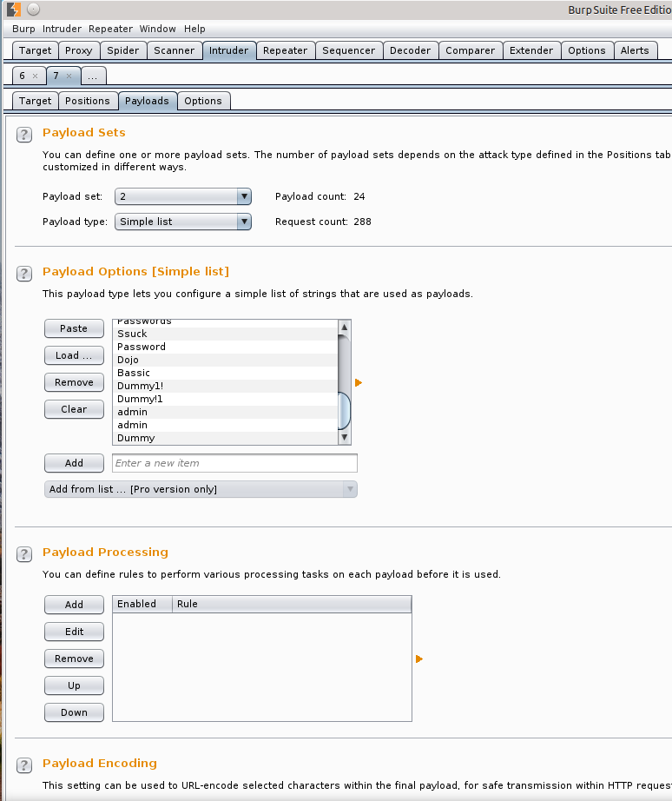Switch to the main Target tab
672x801 pixels.
point(36,50)
